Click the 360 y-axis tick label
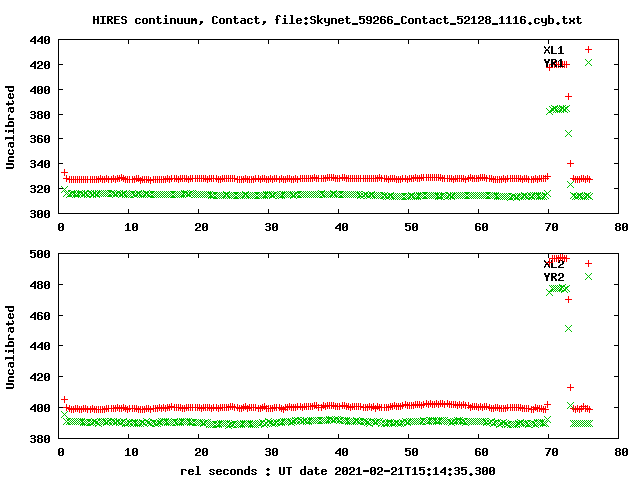 tap(40, 139)
